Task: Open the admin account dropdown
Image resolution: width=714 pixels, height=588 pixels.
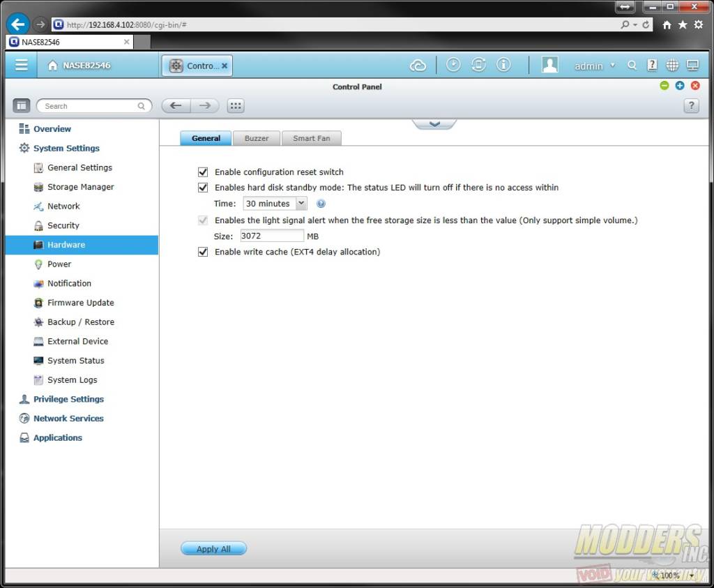Action: [x=595, y=66]
